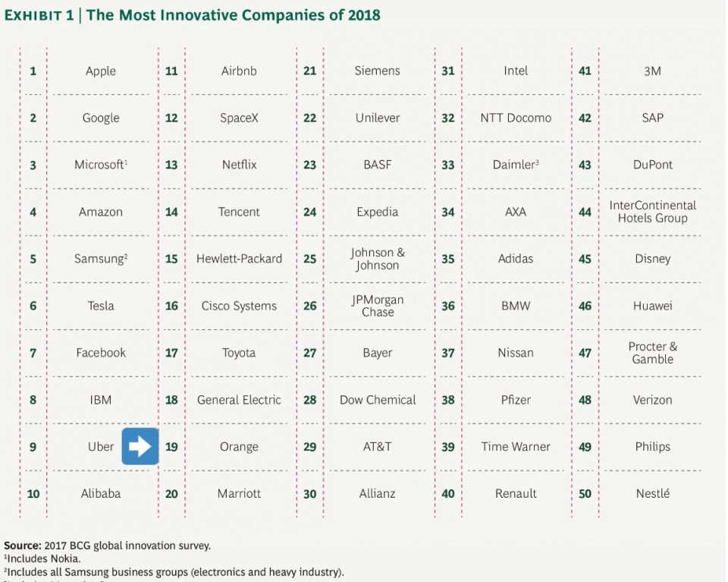Choose Airbnb in the second column
Screen dimensions: 728x582
[239, 71]
